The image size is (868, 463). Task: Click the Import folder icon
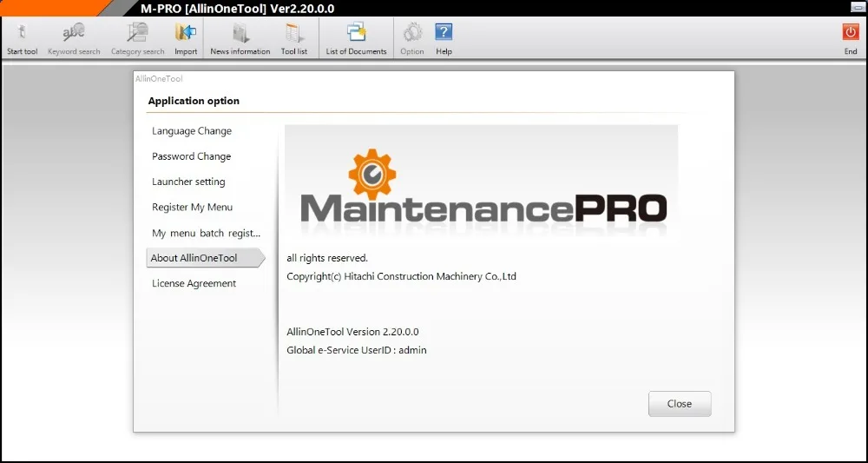[186, 33]
